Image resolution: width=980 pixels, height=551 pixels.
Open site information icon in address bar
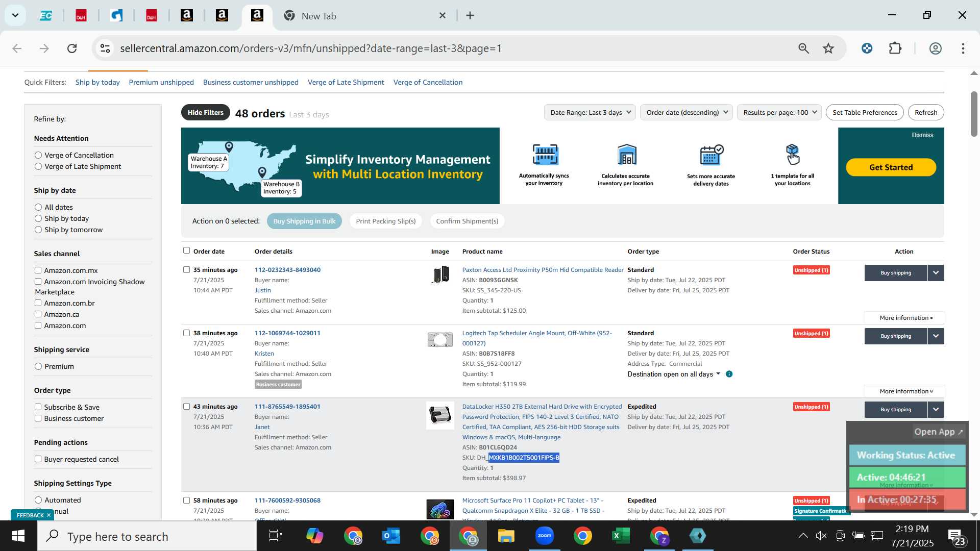(105, 48)
